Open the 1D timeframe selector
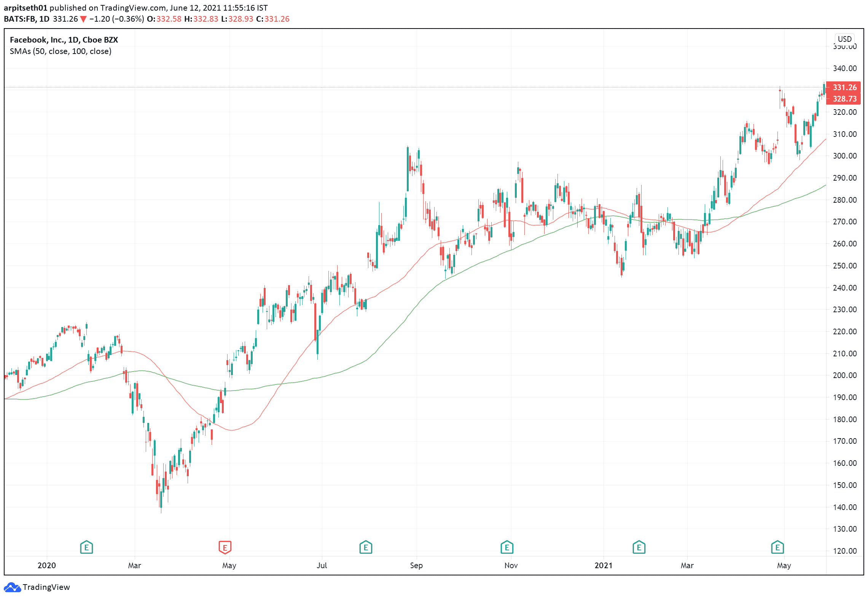The height and width of the screenshot is (599, 868). coord(44,19)
